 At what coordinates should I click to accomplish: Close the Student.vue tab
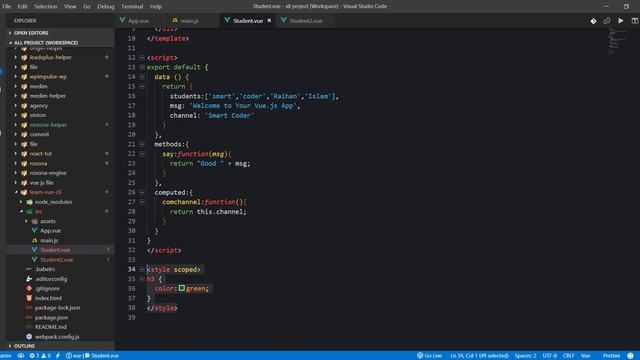point(269,20)
